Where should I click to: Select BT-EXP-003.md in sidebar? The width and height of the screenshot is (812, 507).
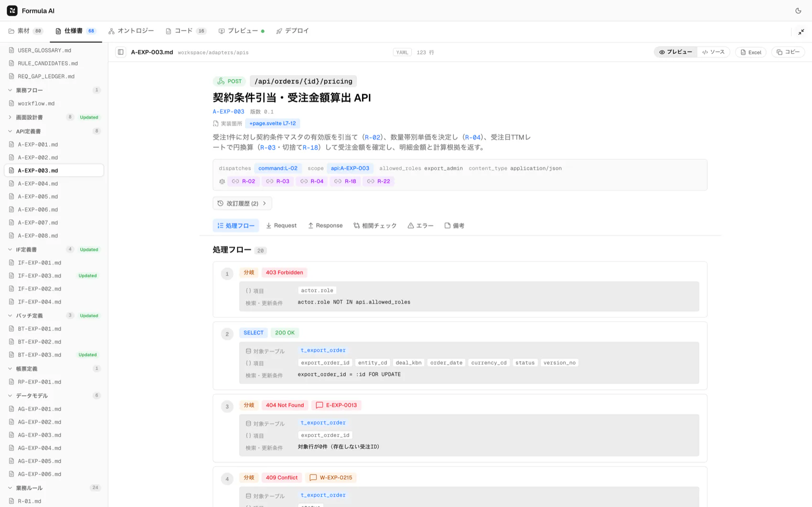pos(54,355)
